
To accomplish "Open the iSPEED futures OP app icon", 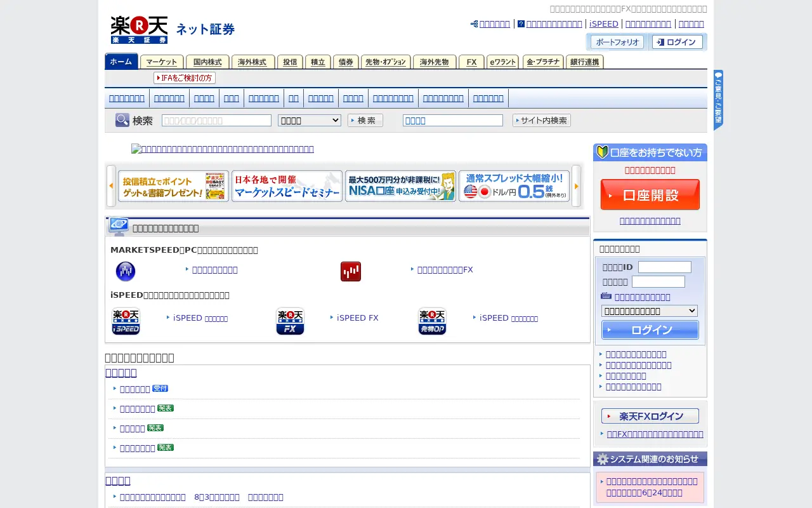I will pos(432,321).
